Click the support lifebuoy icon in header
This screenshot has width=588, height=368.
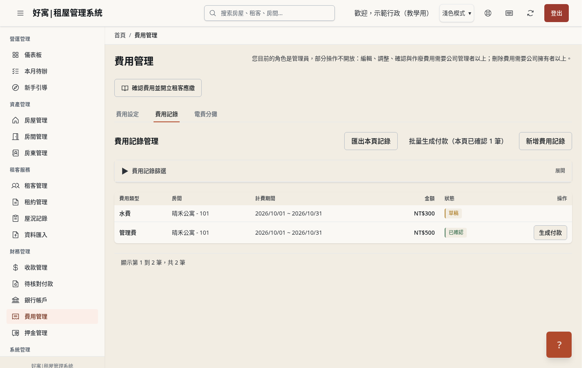pos(488,13)
